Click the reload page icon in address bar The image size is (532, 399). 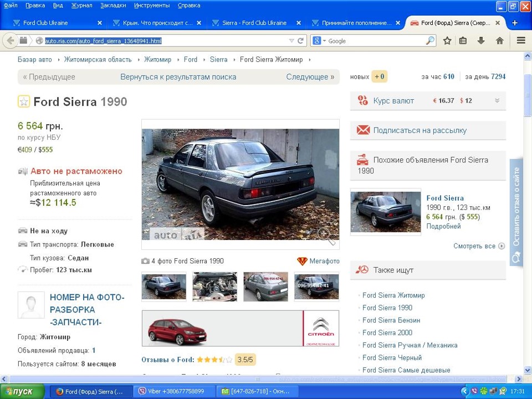tap(300, 40)
